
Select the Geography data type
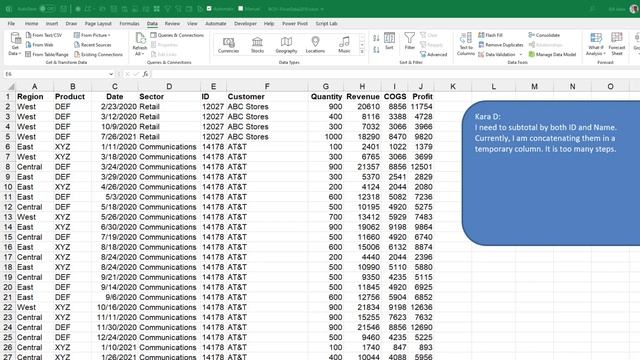(x=286, y=45)
